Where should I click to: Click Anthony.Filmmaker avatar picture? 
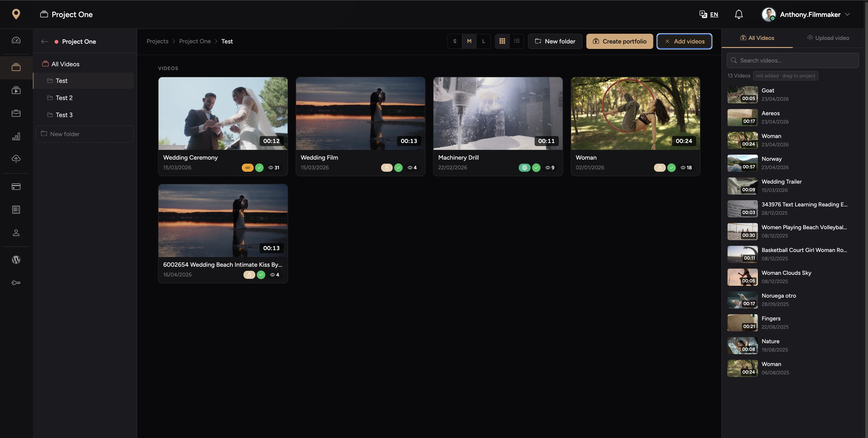click(x=769, y=14)
